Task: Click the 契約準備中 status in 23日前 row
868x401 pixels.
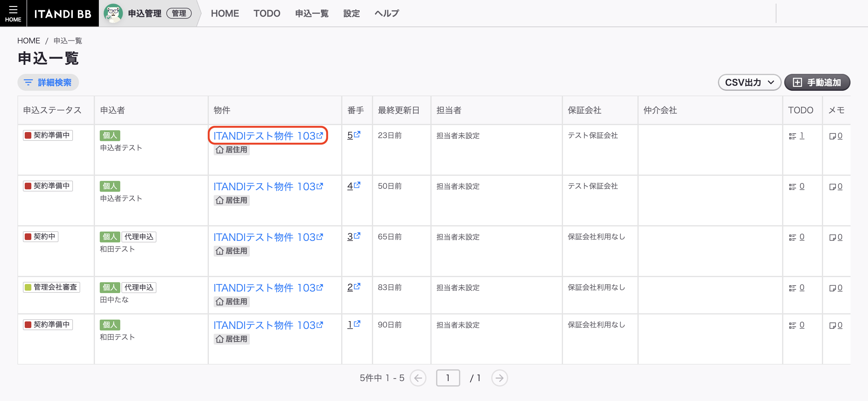Action: pos(48,135)
